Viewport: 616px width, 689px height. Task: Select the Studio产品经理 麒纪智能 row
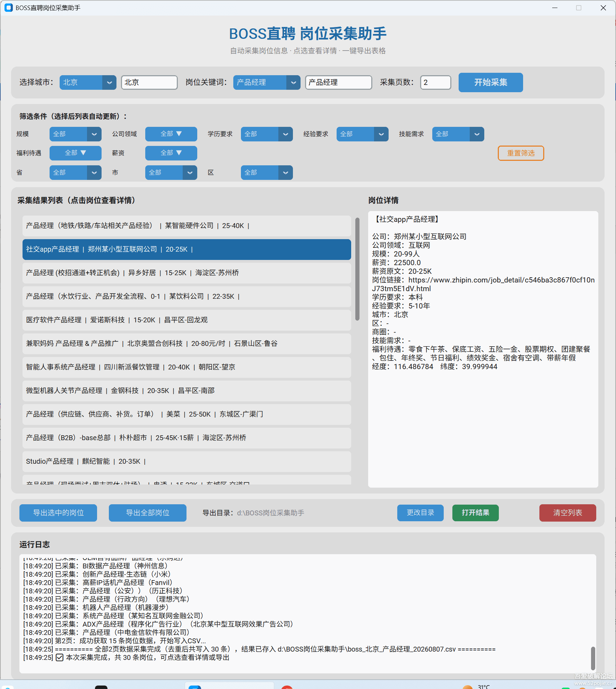186,462
